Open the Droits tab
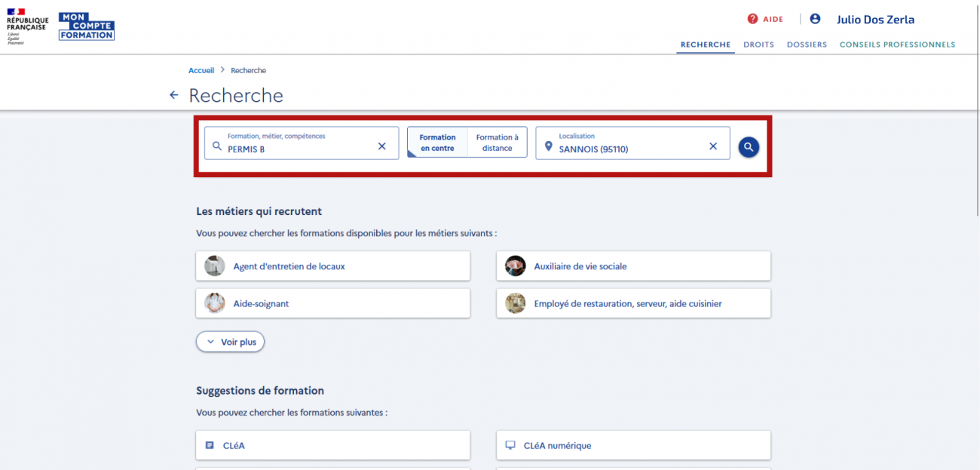 [x=759, y=45]
